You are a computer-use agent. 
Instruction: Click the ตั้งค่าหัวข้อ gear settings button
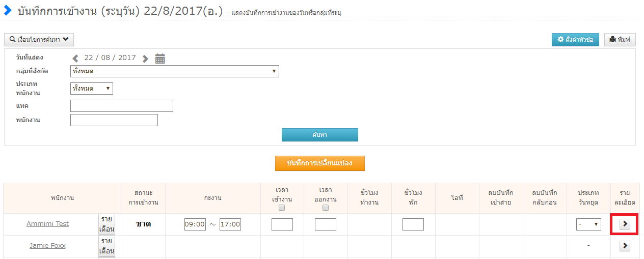pos(575,40)
